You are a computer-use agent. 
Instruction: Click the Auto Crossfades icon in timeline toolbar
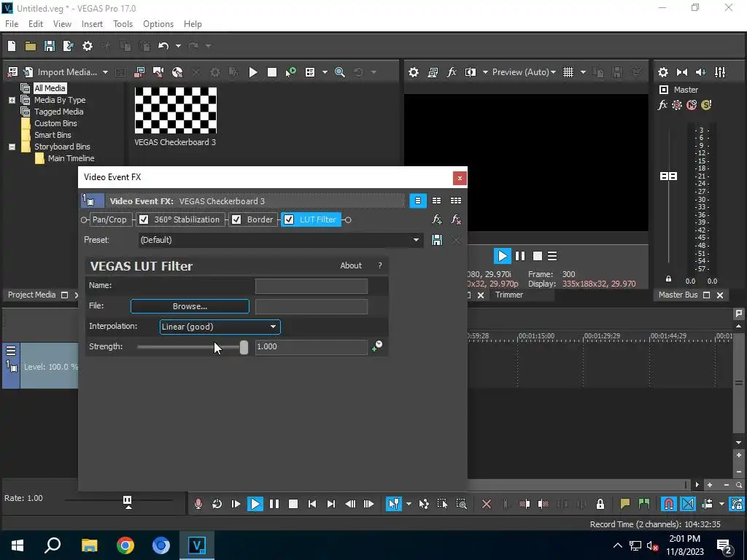pos(688,504)
